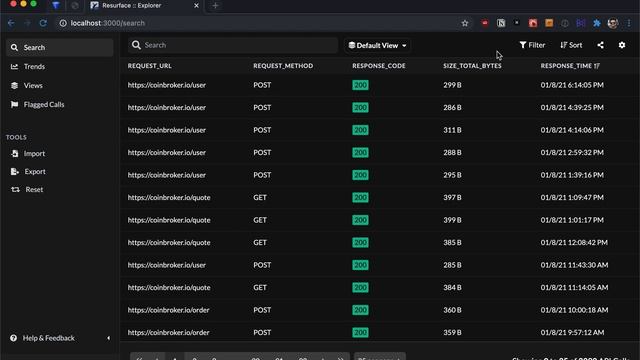
Task: Click the Help question mark icon
Action: pos(13,338)
